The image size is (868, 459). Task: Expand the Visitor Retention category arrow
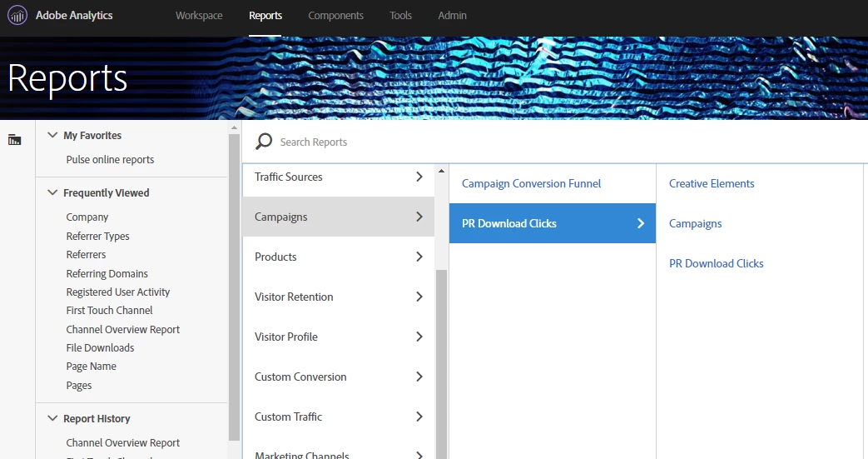[x=419, y=297]
